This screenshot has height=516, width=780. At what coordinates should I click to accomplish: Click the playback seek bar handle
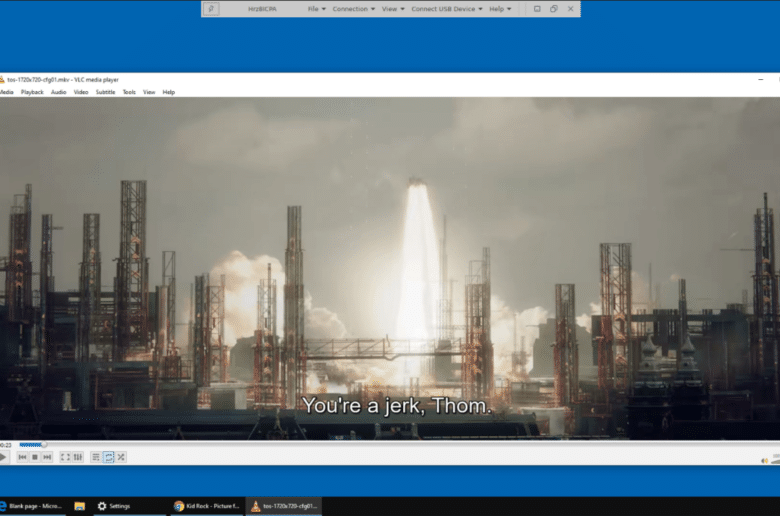point(44,444)
